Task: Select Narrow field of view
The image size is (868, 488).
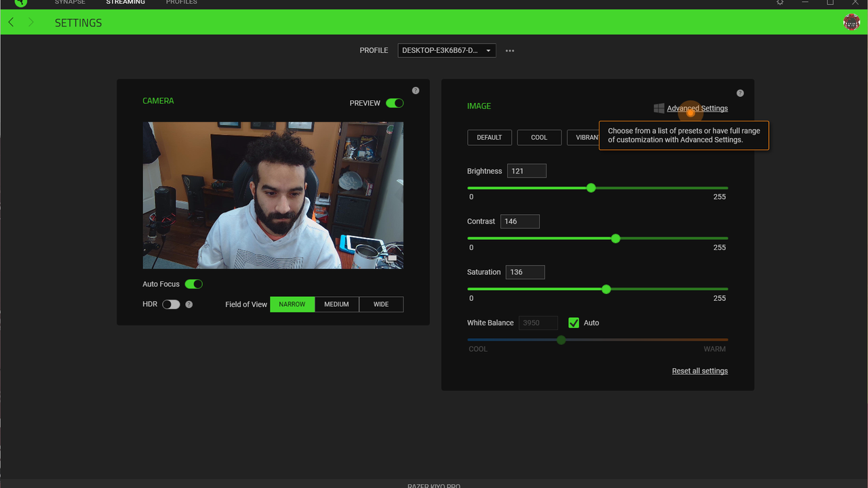Action: coord(292,304)
